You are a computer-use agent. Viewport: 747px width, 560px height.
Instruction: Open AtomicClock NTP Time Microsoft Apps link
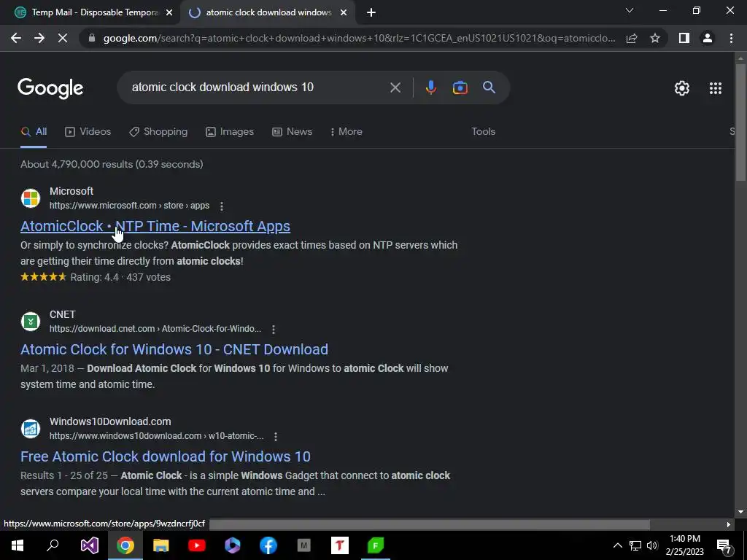pyautogui.click(x=155, y=226)
